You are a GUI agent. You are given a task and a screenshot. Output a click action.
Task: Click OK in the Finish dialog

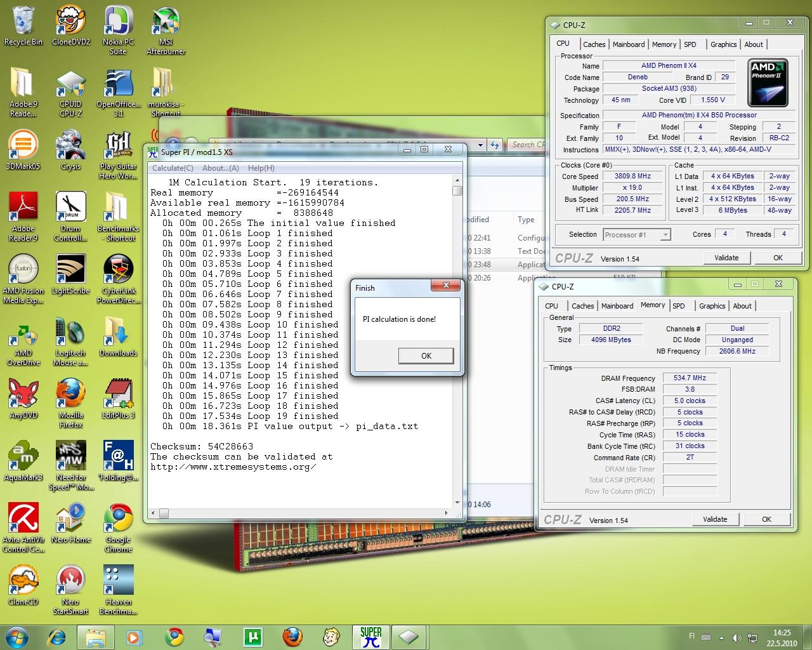tap(426, 355)
